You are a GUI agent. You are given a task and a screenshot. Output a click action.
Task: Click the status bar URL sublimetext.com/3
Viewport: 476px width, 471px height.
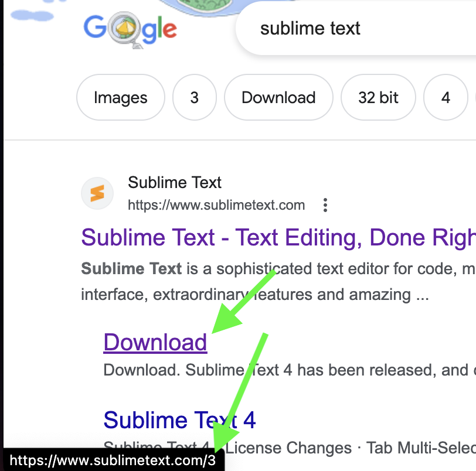point(113,460)
